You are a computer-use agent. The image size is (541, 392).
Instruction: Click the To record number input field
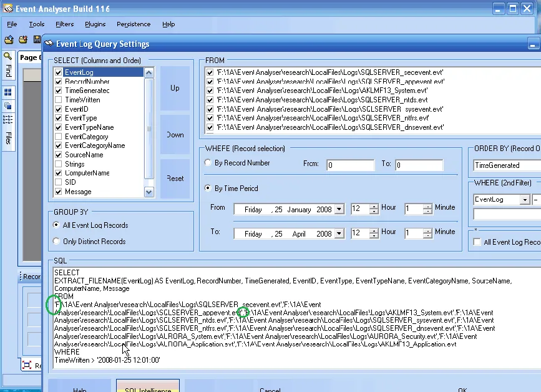[419, 165]
